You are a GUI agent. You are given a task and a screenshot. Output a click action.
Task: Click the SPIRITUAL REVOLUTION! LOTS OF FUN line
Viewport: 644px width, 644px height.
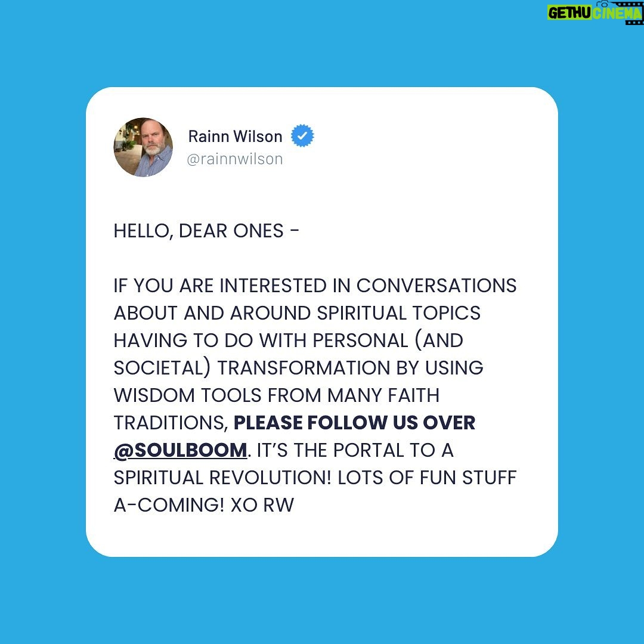(x=315, y=477)
